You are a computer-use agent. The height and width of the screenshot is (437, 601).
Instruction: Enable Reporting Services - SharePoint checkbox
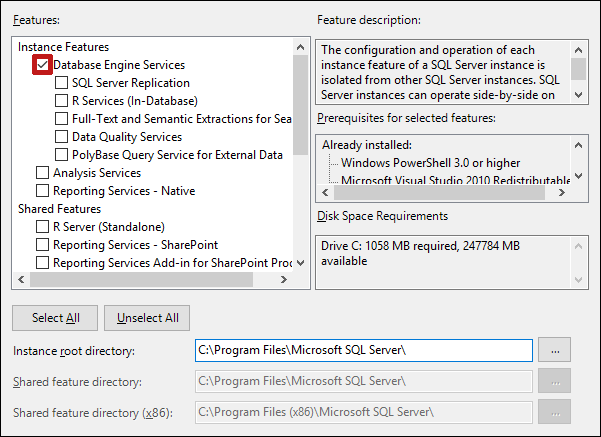tap(42, 245)
